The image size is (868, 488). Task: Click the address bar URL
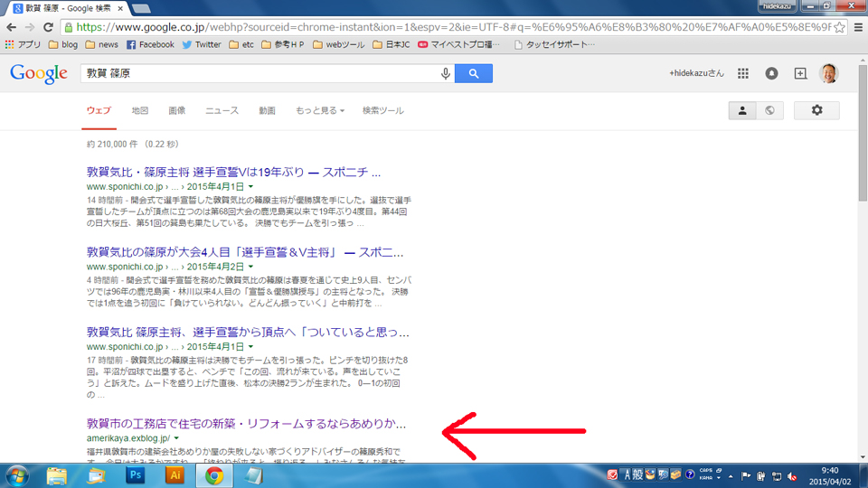pos(453,27)
